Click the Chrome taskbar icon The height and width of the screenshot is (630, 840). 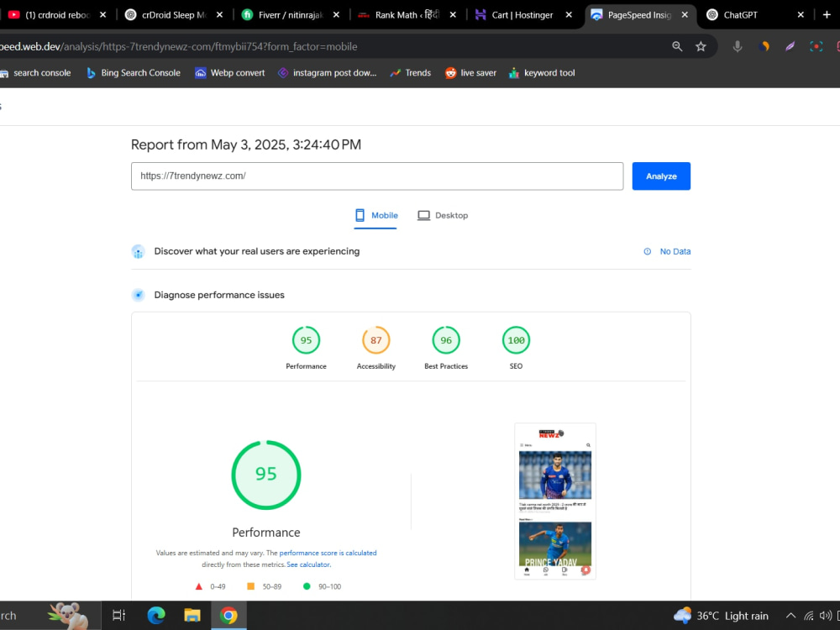coord(228,616)
